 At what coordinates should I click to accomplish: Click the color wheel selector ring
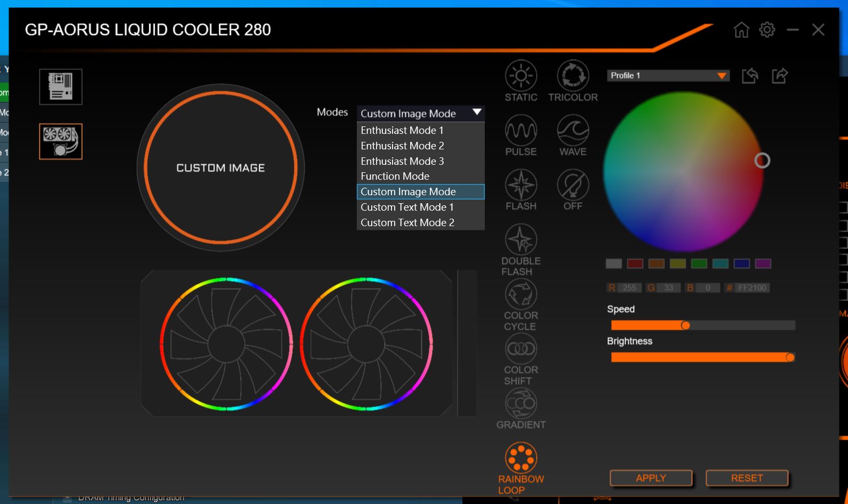click(x=762, y=161)
